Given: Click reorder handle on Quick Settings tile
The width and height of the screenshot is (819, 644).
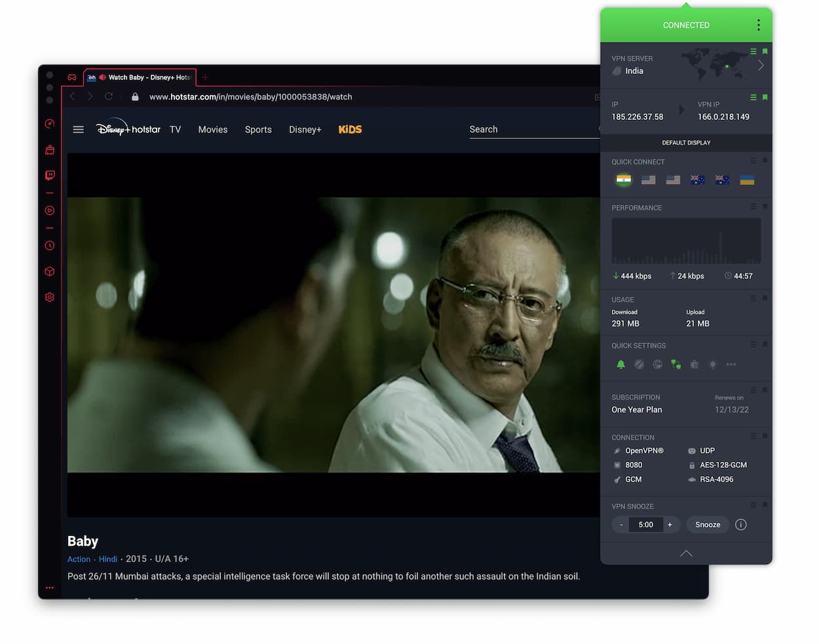Looking at the screenshot, I should click(753, 344).
